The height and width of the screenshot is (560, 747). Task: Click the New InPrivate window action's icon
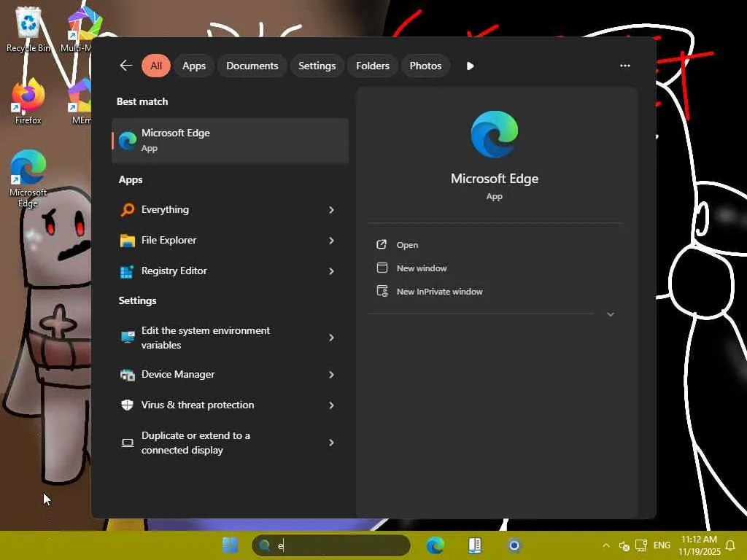pyautogui.click(x=382, y=291)
